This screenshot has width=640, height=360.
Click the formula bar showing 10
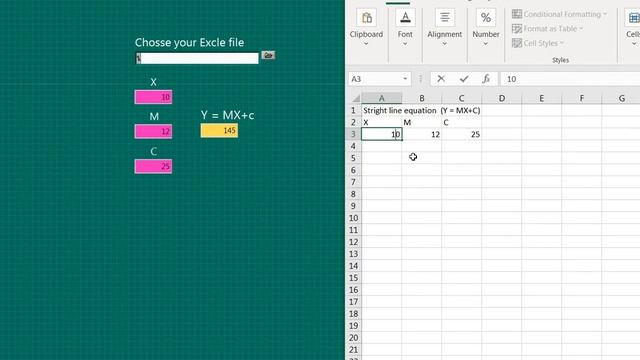coord(570,79)
